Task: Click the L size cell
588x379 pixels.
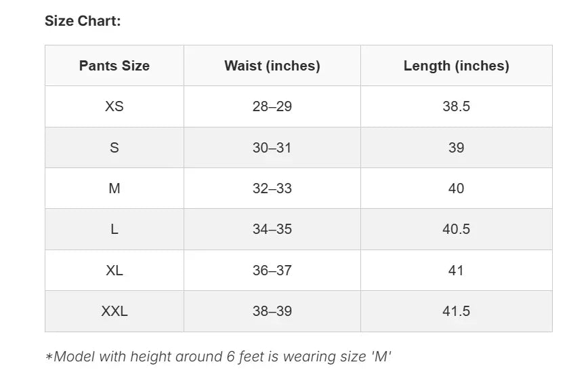Action: point(114,229)
